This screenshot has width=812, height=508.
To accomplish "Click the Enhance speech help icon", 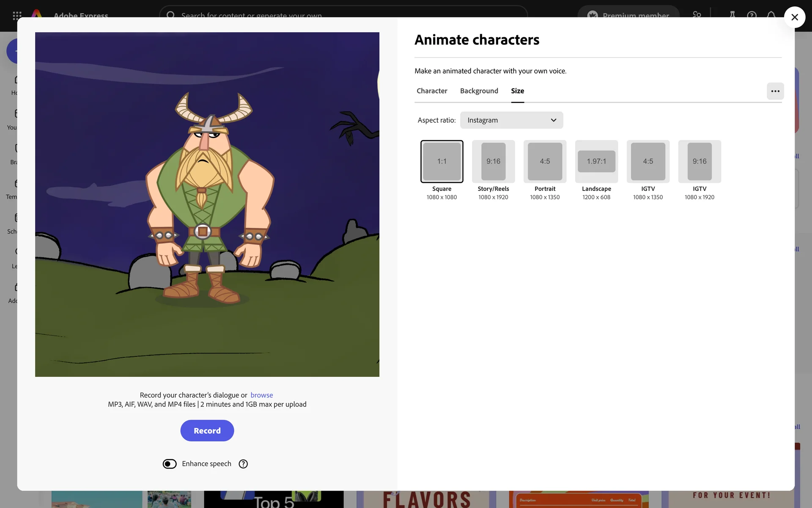I will point(243,464).
